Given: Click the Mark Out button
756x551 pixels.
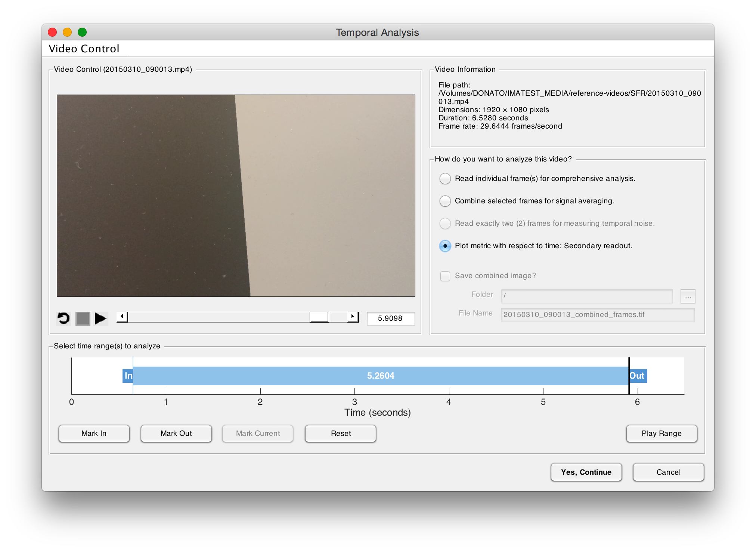Looking at the screenshot, I should [176, 434].
